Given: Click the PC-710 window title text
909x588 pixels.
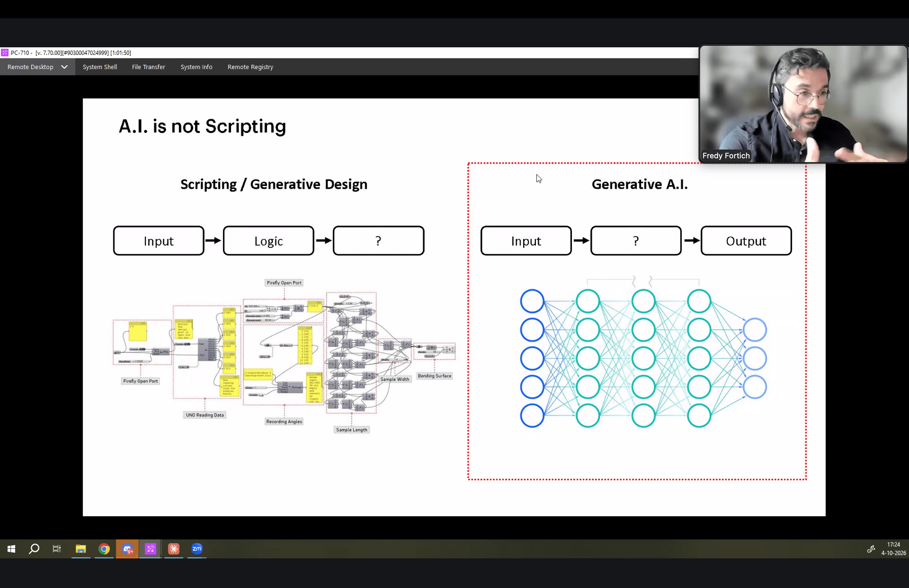Looking at the screenshot, I should pos(71,53).
